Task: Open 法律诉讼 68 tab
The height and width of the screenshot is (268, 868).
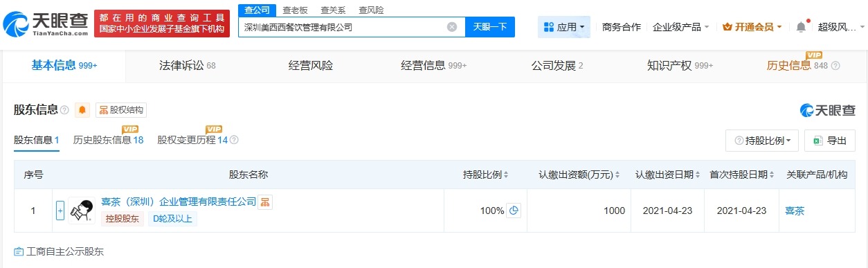Action: (188, 66)
